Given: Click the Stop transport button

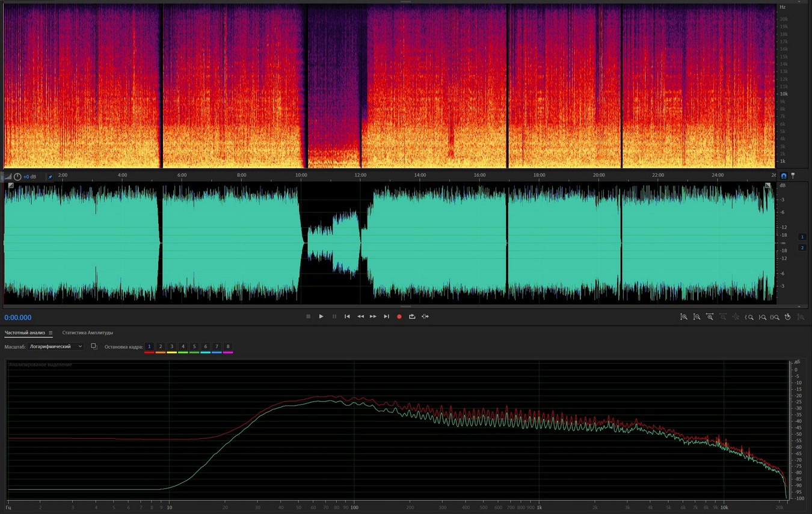Looking at the screenshot, I should coord(308,316).
